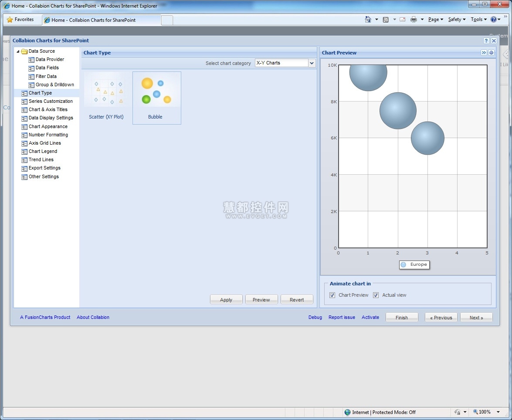Click the X-Y Charts combo box field

(x=281, y=63)
